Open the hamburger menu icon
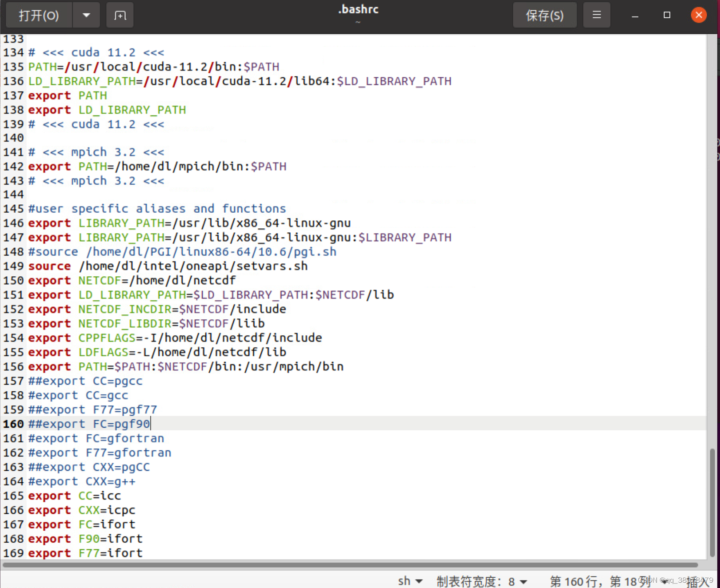This screenshot has width=720, height=588. click(596, 15)
